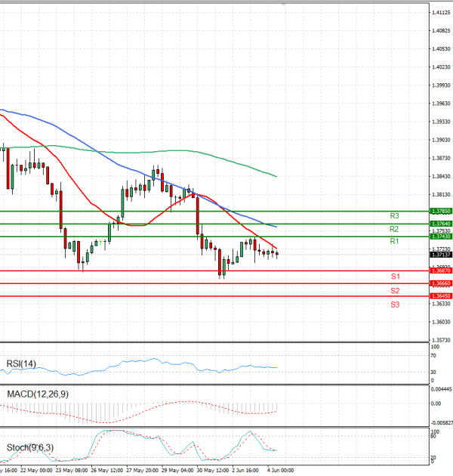Click the 1.35730 price axis value
453x476 pixels.
(441, 340)
